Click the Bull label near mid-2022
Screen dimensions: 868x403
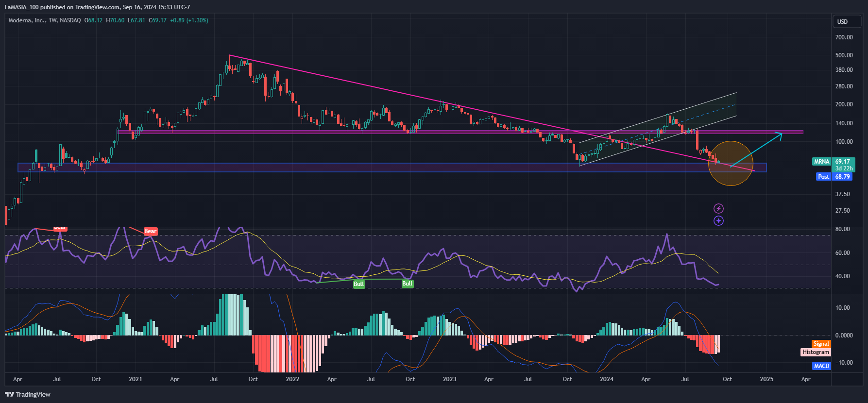(358, 284)
